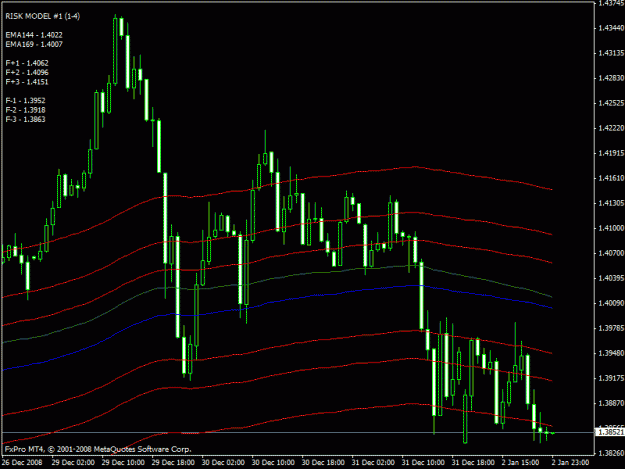Image resolution: width=625 pixels, height=469 pixels.
Task: Click the '30 Dec 18:00' time axis label
Action: pyautogui.click(x=323, y=463)
